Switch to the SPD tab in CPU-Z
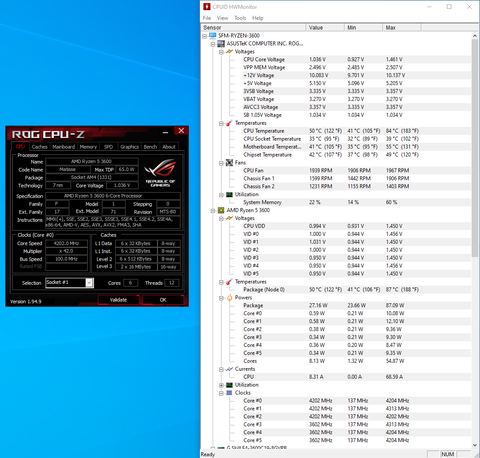Screen dimensions: 480x458 [108, 147]
